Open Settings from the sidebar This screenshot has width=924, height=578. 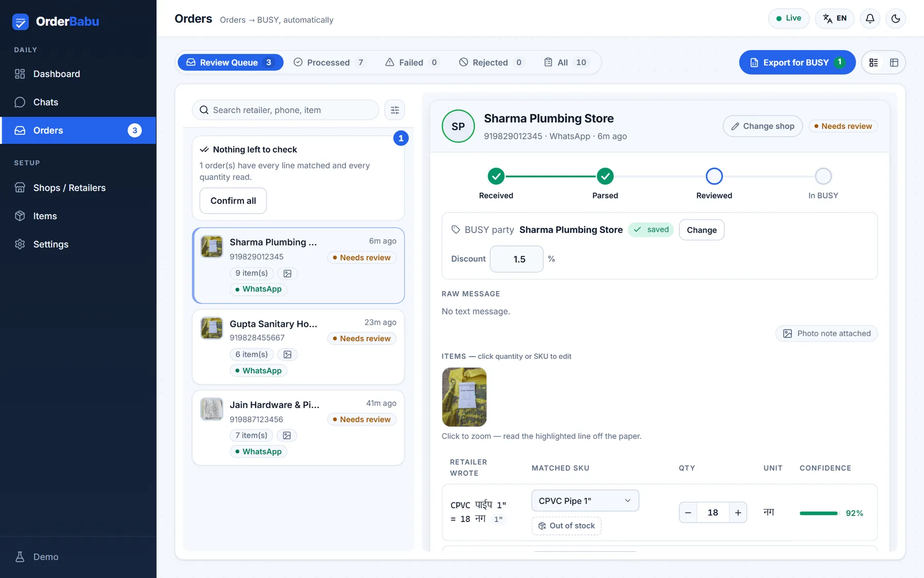pos(78,245)
